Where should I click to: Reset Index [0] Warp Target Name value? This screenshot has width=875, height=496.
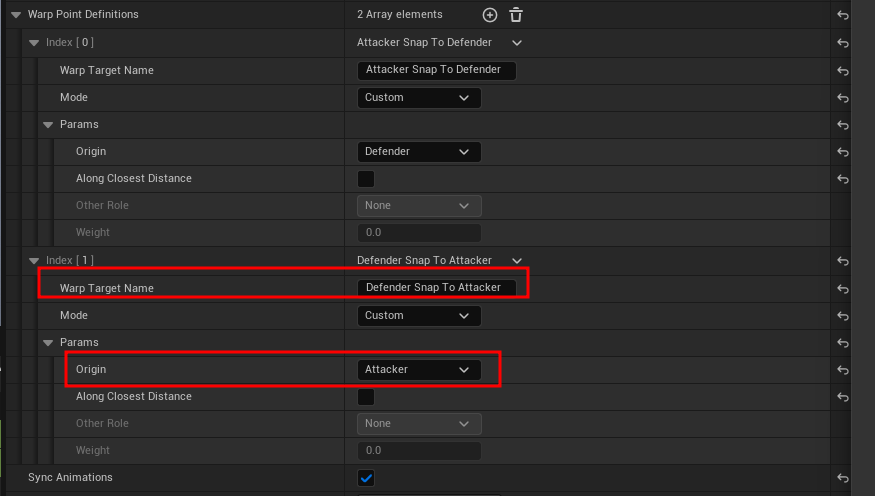(843, 71)
